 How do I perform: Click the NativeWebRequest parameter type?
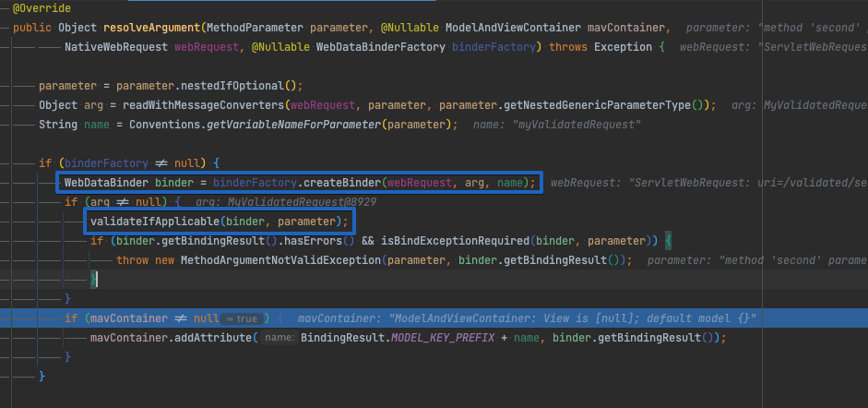[x=116, y=47]
